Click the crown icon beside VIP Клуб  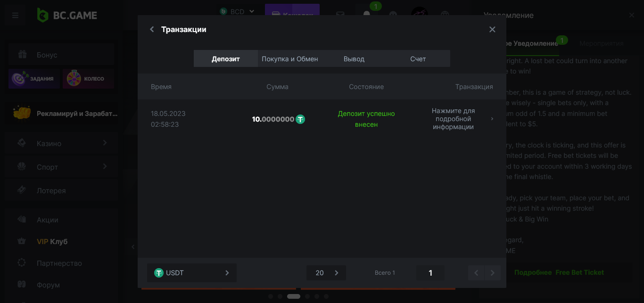(x=22, y=241)
